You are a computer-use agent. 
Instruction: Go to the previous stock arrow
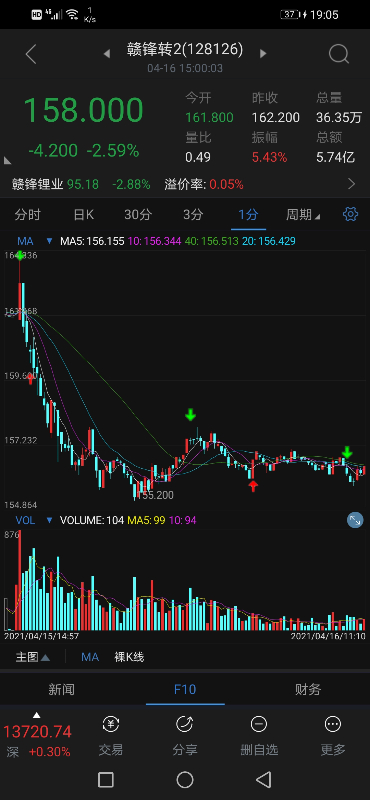click(107, 53)
